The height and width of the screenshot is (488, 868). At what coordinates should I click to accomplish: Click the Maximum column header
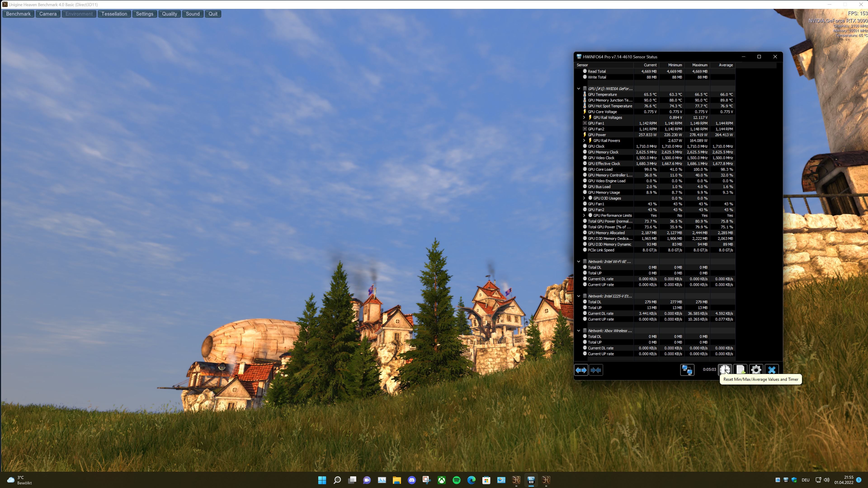700,65
